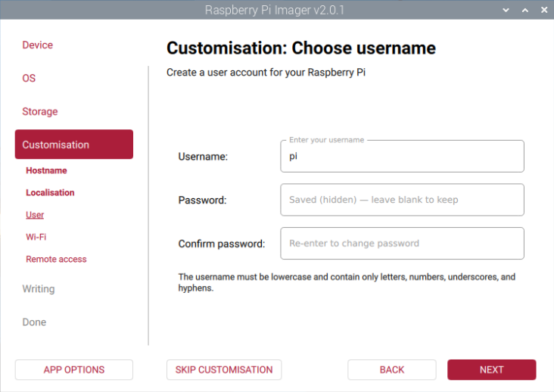Maximize the Raspberry Pi Imager window
554x392 pixels.
point(524,11)
